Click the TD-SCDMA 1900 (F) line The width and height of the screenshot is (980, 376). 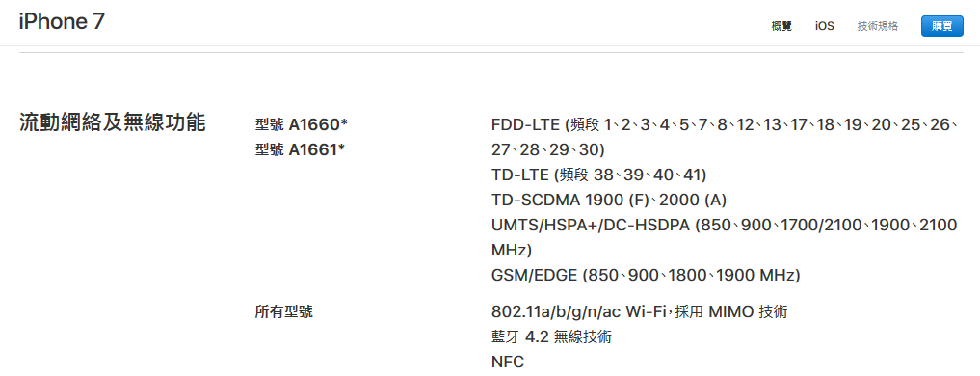pos(609,200)
